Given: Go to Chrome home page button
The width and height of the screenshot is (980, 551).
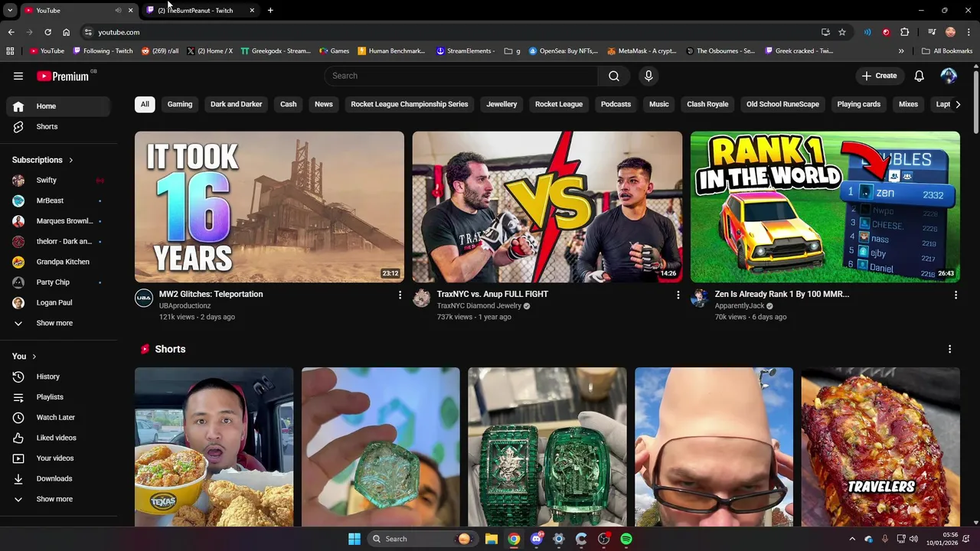Looking at the screenshot, I should coord(67,32).
